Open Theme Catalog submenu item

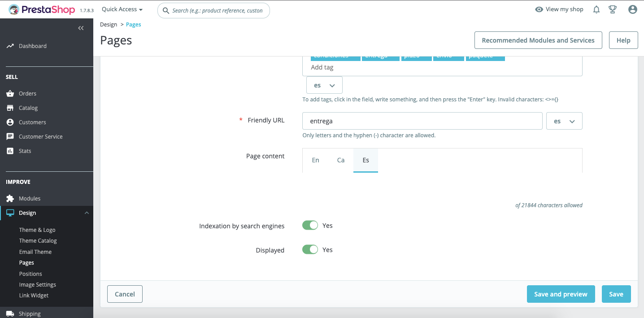[x=38, y=240]
